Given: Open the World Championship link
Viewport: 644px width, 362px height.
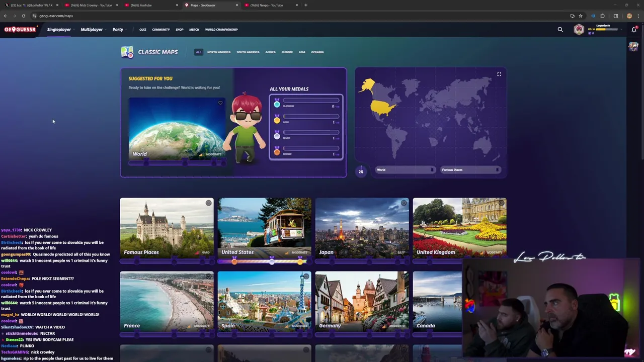Looking at the screenshot, I should point(221,30).
